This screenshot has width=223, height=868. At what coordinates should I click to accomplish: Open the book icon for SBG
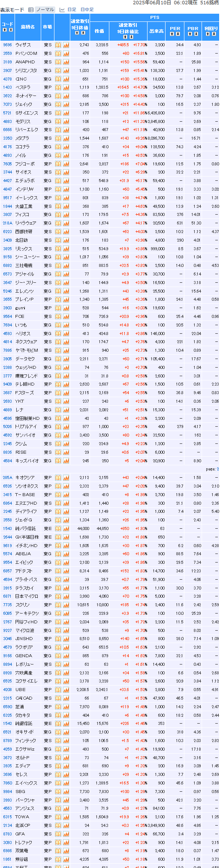(58, 792)
